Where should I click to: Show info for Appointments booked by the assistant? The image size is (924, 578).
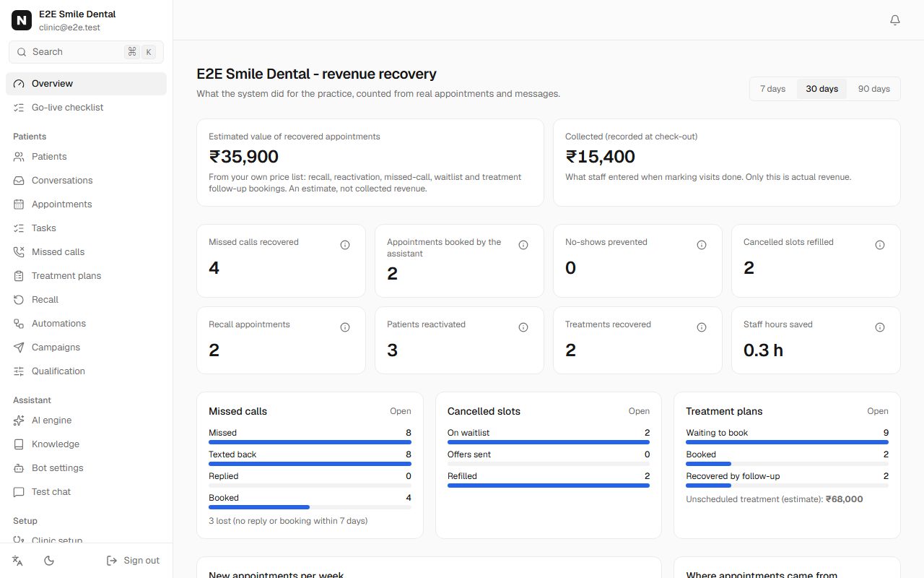(523, 245)
